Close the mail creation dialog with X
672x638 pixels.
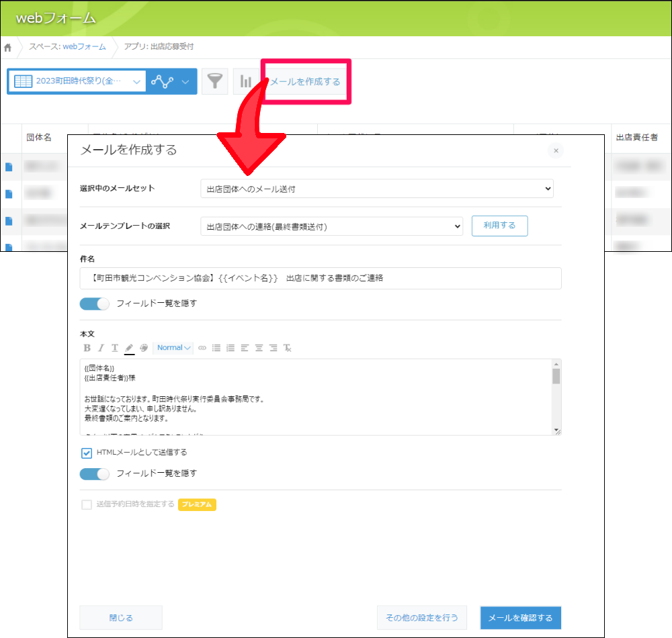coord(556,150)
